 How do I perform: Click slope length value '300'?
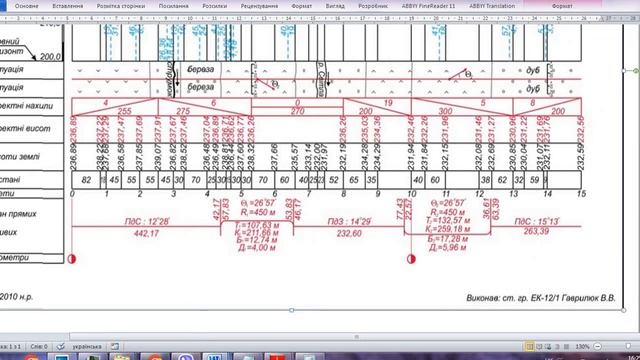tap(445, 111)
